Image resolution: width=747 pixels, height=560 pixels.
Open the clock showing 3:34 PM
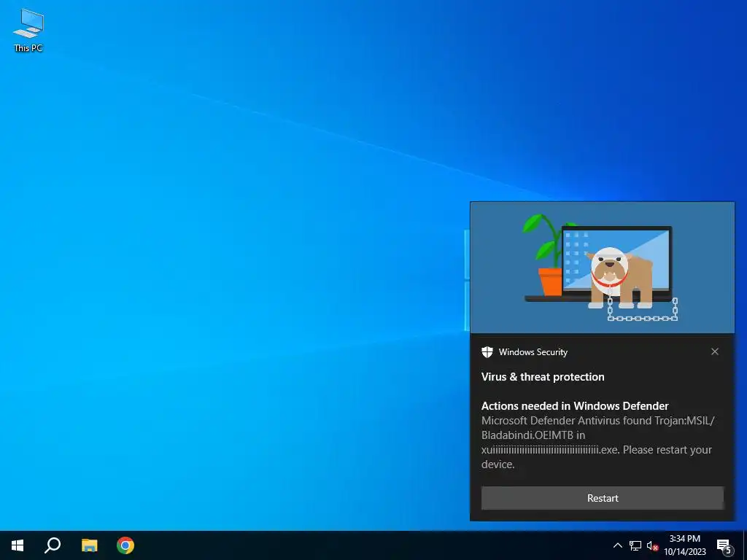click(x=684, y=545)
